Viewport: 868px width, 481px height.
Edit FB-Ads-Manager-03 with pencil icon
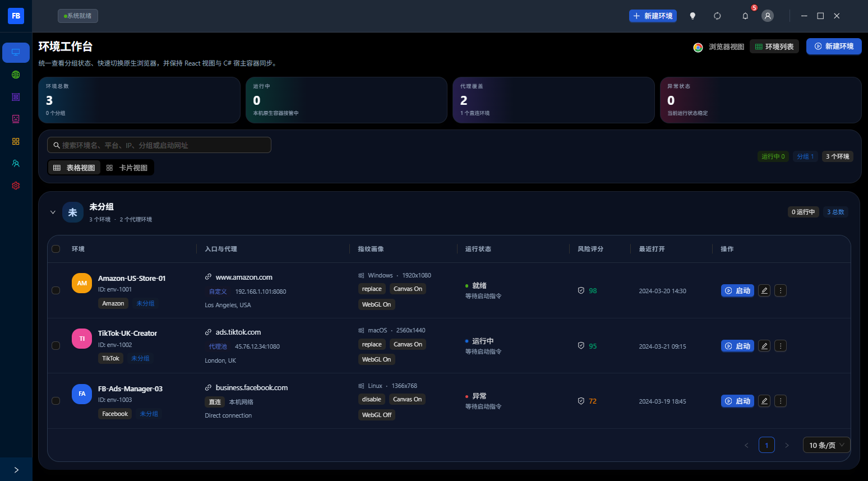click(764, 401)
